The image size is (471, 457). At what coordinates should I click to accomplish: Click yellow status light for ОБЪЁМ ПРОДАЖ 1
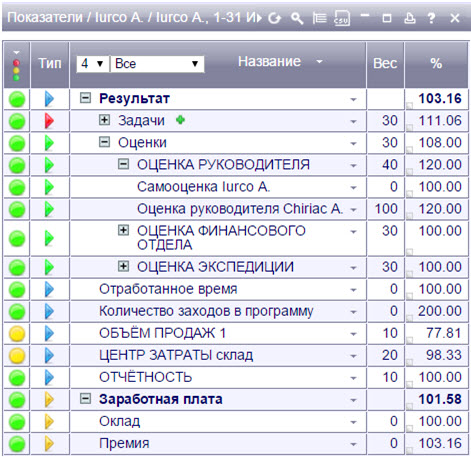pos(17,334)
